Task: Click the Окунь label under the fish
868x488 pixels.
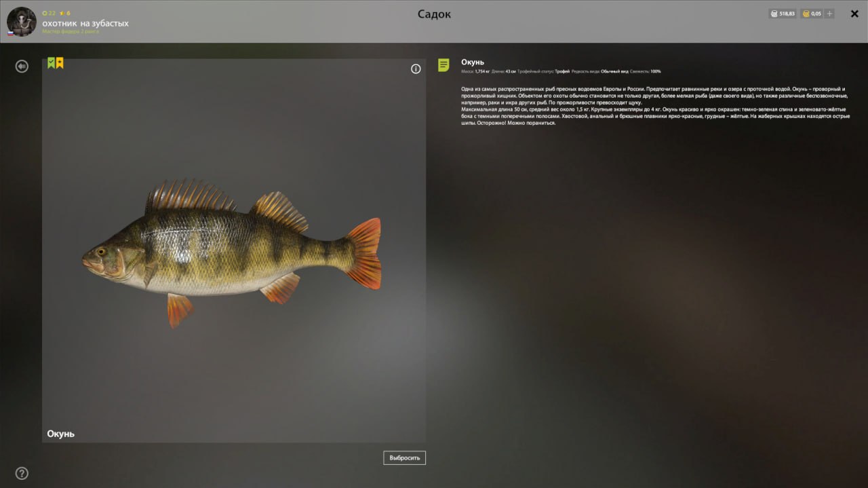Action: click(x=61, y=434)
